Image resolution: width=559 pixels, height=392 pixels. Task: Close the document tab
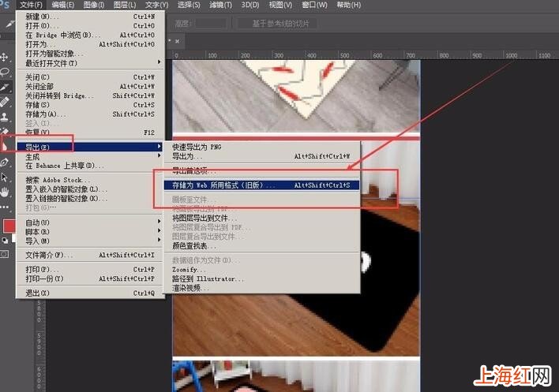pyautogui.click(x=177, y=41)
